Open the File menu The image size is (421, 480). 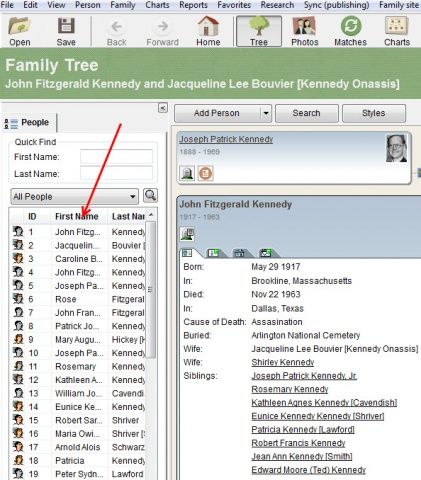point(7,5)
